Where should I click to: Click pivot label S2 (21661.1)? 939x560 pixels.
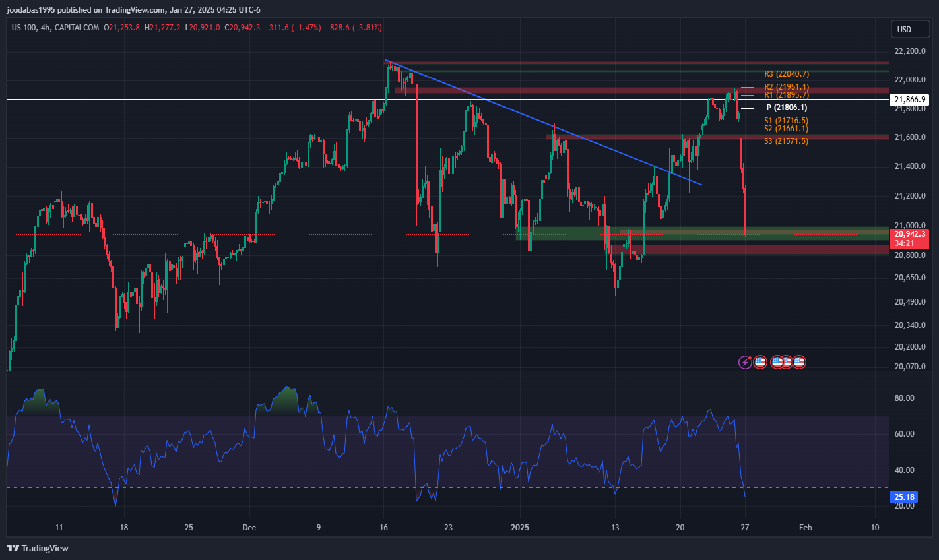[x=786, y=129]
